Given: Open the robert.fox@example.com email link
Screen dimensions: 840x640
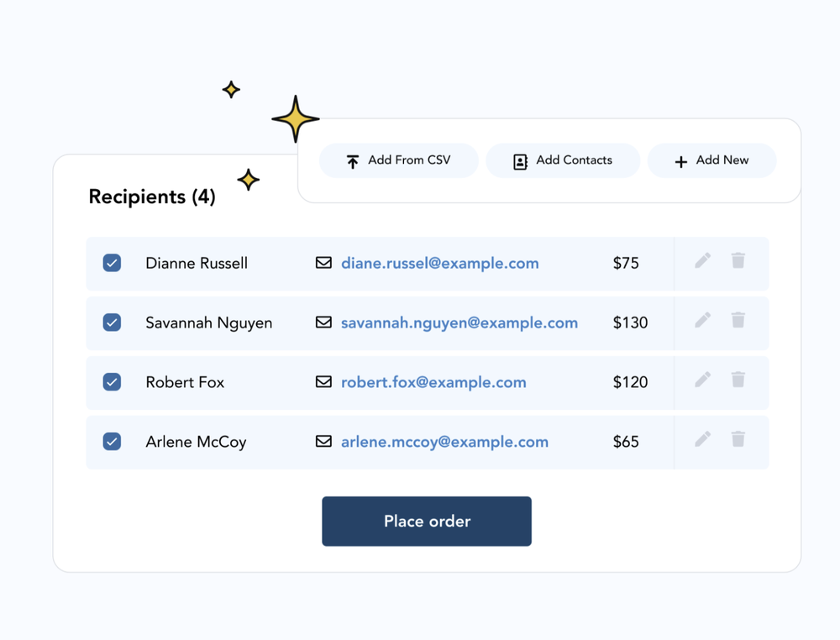Looking at the screenshot, I should tap(433, 382).
